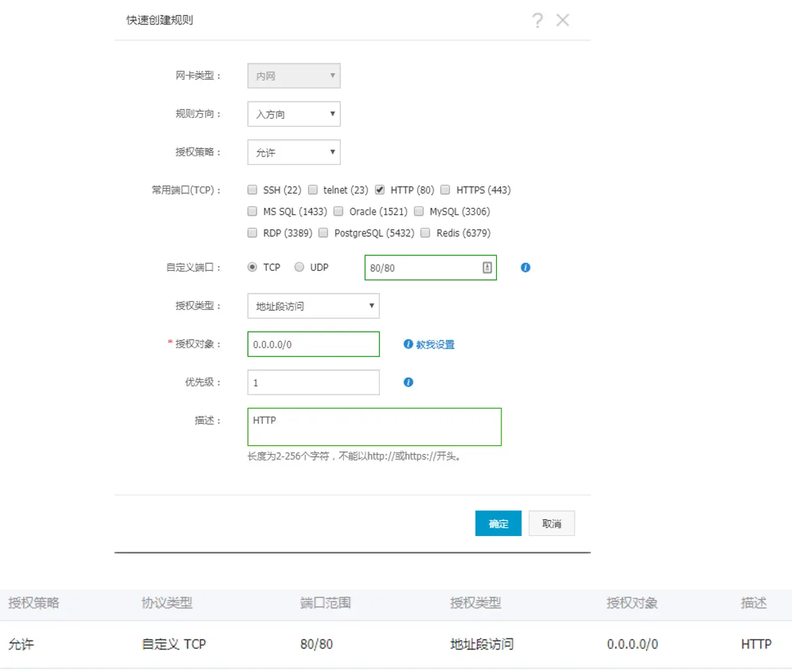Enable the SSH (22) checkbox

coord(252,189)
